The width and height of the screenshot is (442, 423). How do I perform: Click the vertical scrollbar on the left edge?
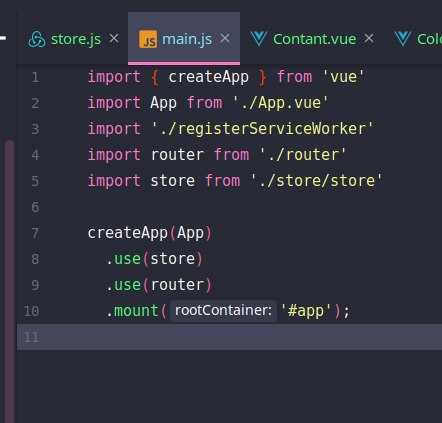point(10,281)
